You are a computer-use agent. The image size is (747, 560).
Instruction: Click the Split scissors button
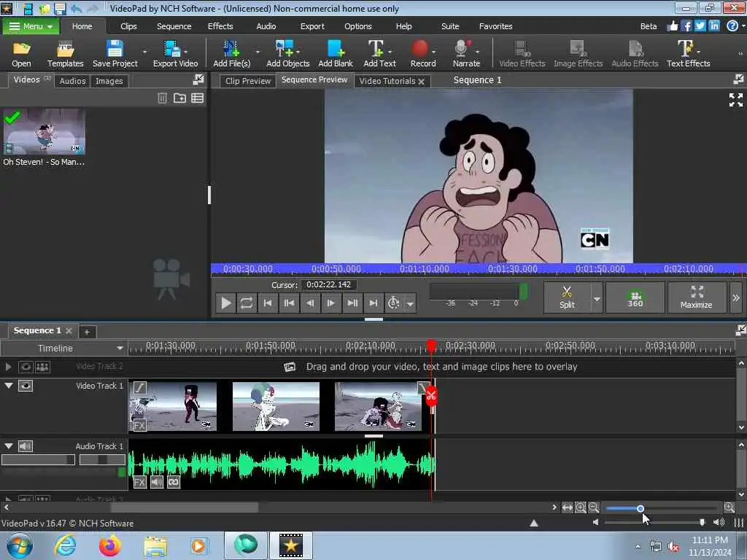pyautogui.click(x=567, y=297)
